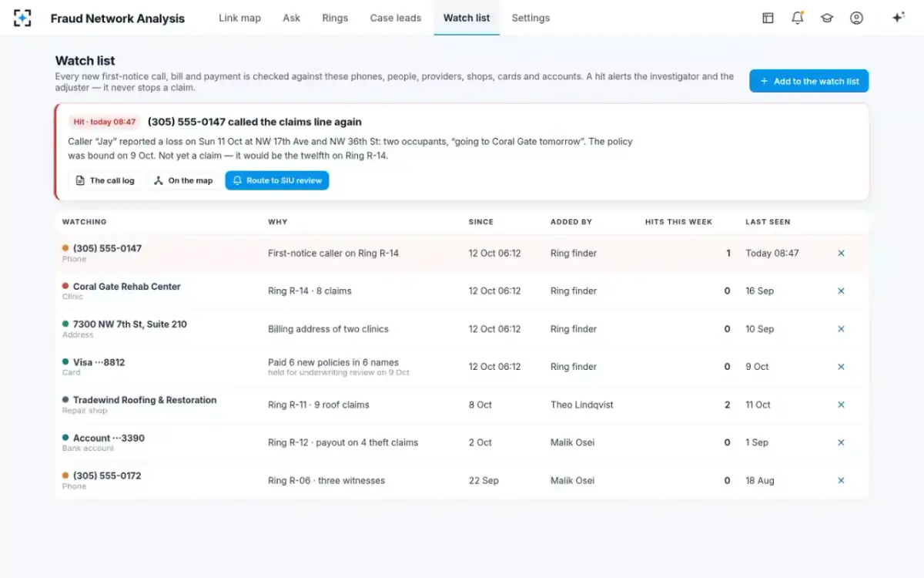Remove (305) 555-0172 from watch list

pyautogui.click(x=841, y=480)
